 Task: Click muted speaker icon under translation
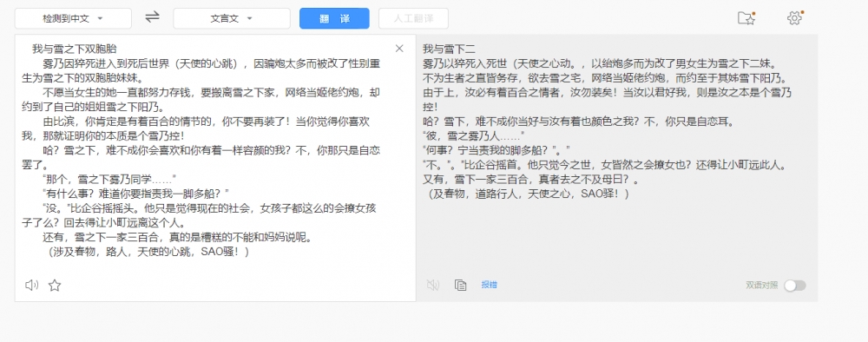pos(433,285)
